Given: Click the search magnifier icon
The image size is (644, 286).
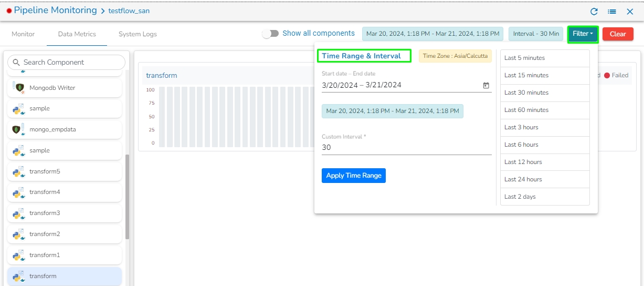Looking at the screenshot, I should pos(16,62).
